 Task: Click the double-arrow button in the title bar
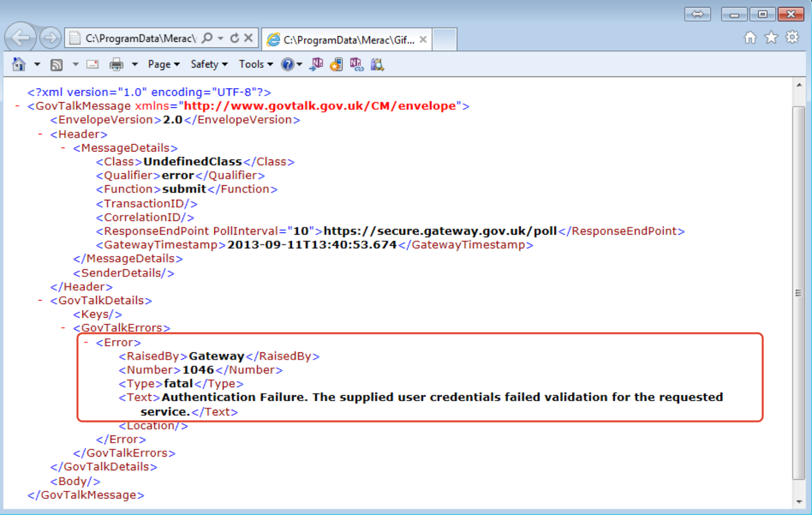[x=697, y=14]
